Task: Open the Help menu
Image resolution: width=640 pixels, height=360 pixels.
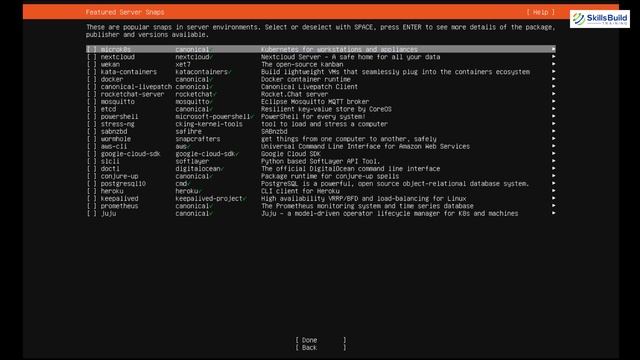Action: 540,12
